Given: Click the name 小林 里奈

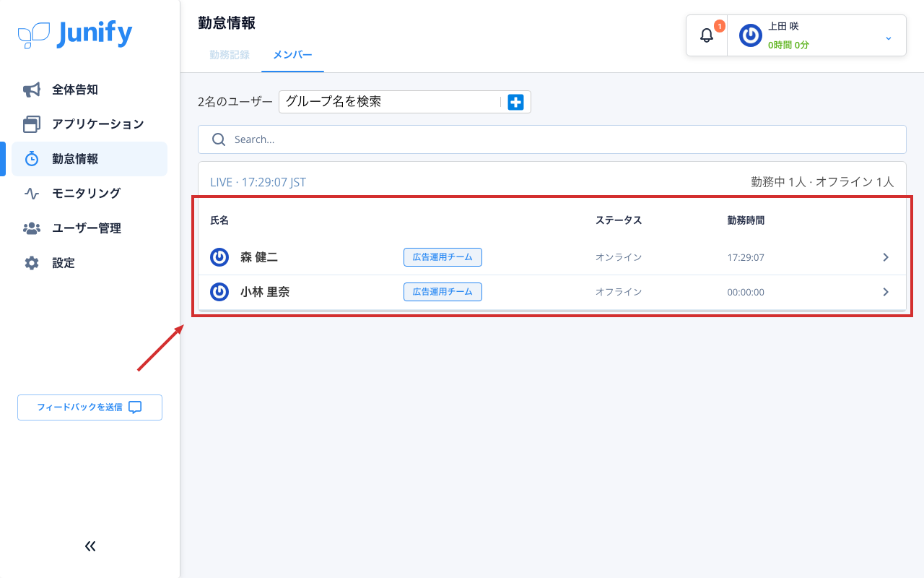Looking at the screenshot, I should [265, 292].
